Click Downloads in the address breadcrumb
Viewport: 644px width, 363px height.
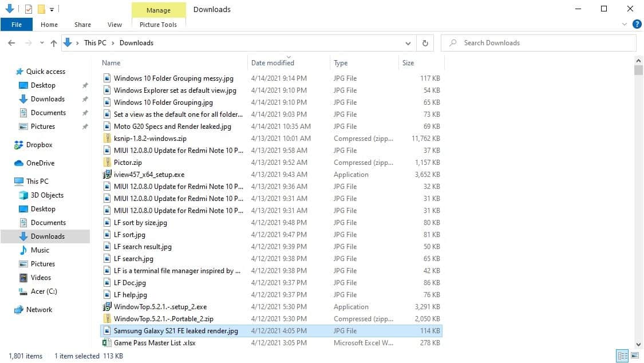pos(136,43)
